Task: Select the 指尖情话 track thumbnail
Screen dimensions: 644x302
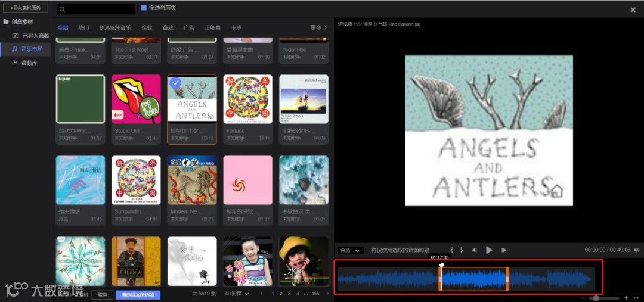Action: 80,180
